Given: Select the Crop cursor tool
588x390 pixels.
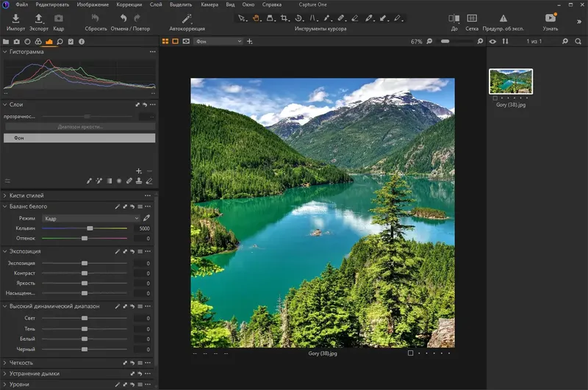Looking at the screenshot, I should click(x=284, y=18).
